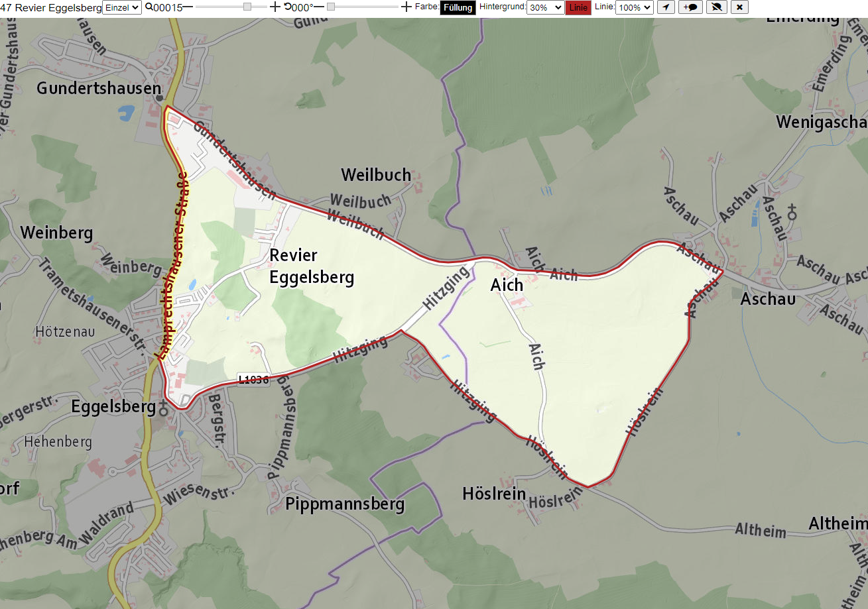Click the add comment speech-bubble button
This screenshot has height=609, width=868.
point(690,7)
